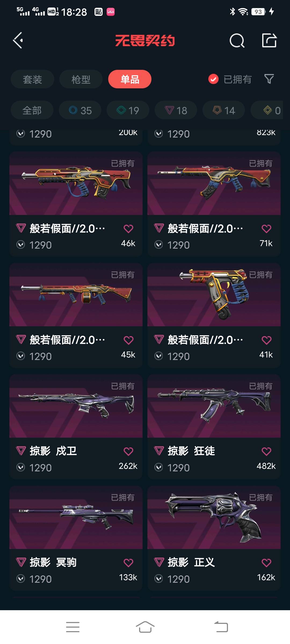Image resolution: width=290 pixels, height=644 pixels.
Task: Tap heart on 46k 般若假面 skin
Action: (x=128, y=229)
